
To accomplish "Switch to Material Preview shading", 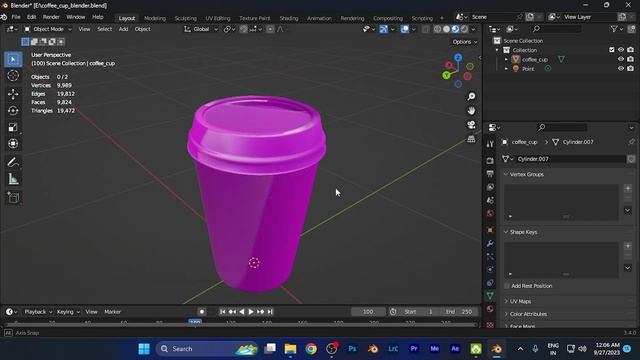I will pyautogui.click(x=455, y=29).
